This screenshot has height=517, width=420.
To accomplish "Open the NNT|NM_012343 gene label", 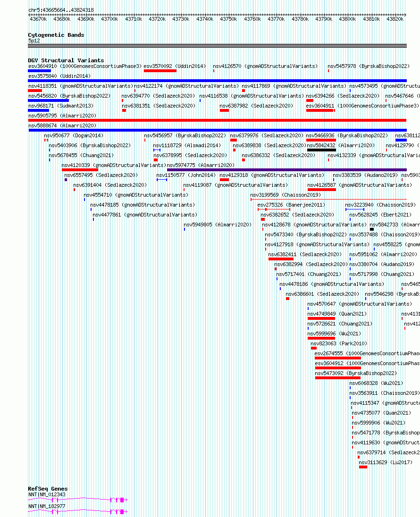I will click(47, 494).
